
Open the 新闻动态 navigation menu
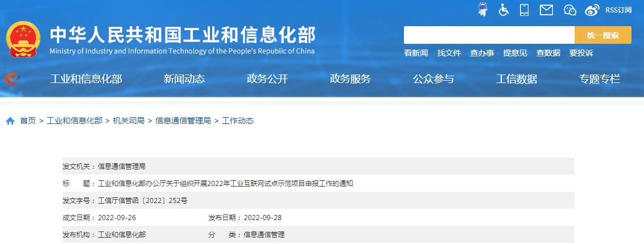point(184,79)
